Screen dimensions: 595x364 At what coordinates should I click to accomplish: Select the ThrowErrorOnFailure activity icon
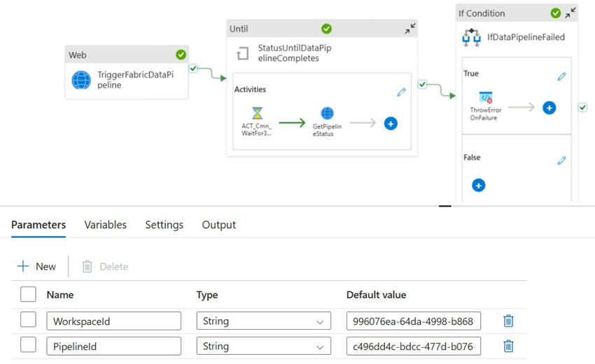(485, 98)
